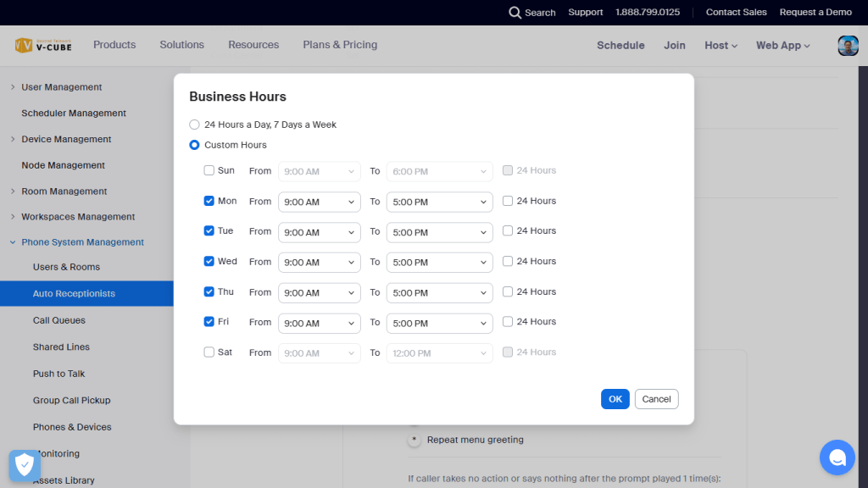Viewport: 868px width, 488px height.
Task: Cancel the Business Hours dialog
Action: tap(656, 399)
